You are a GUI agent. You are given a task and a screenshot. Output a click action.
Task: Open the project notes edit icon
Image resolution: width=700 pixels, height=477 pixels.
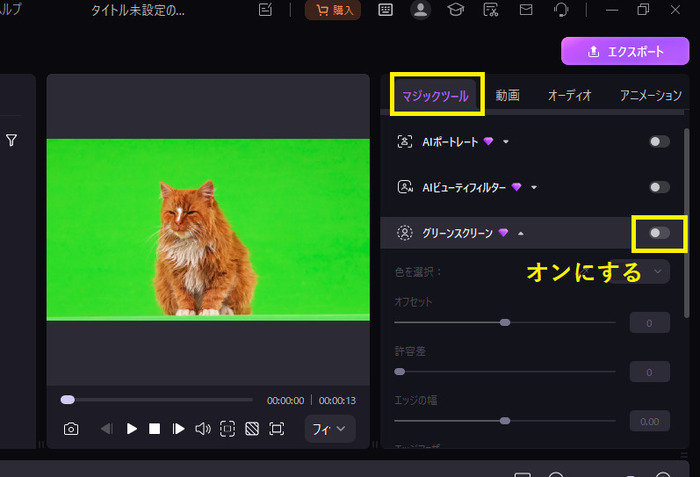(x=265, y=10)
